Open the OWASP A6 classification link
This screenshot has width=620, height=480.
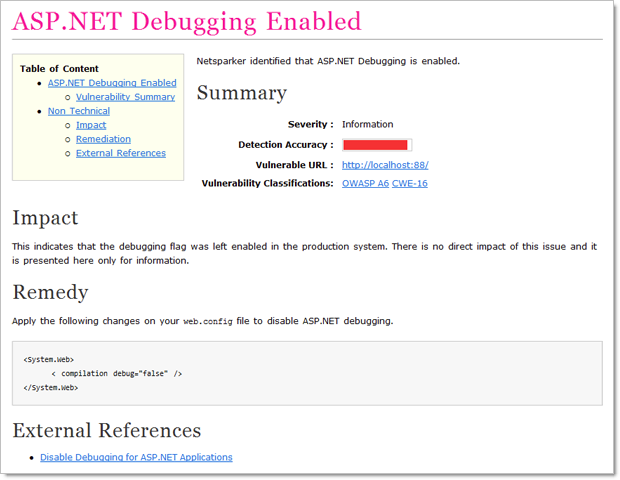365,183
